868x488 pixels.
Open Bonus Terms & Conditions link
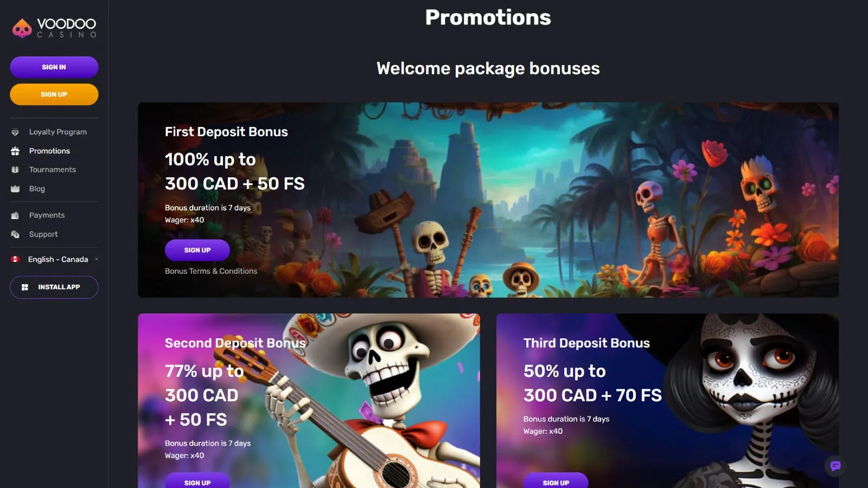[x=211, y=271]
